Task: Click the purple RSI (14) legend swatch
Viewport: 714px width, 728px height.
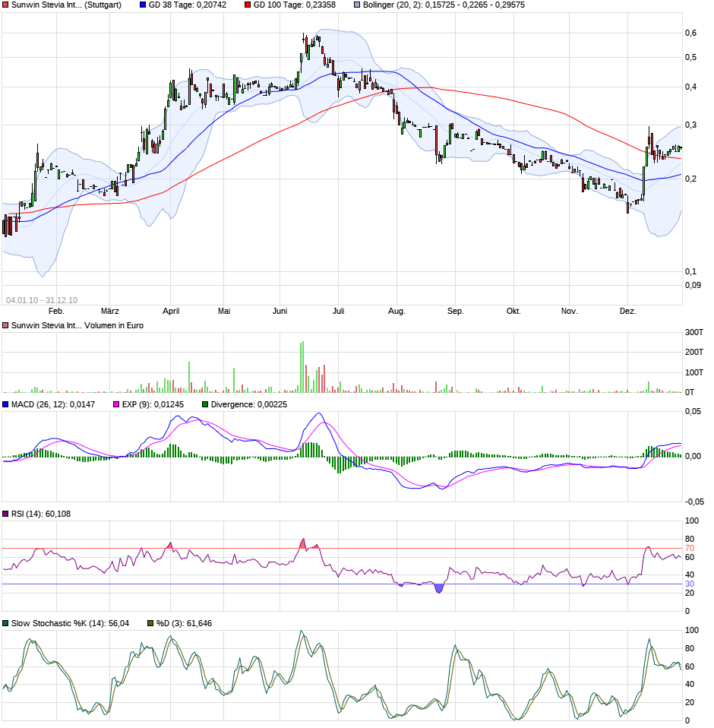Action: [x=5, y=514]
